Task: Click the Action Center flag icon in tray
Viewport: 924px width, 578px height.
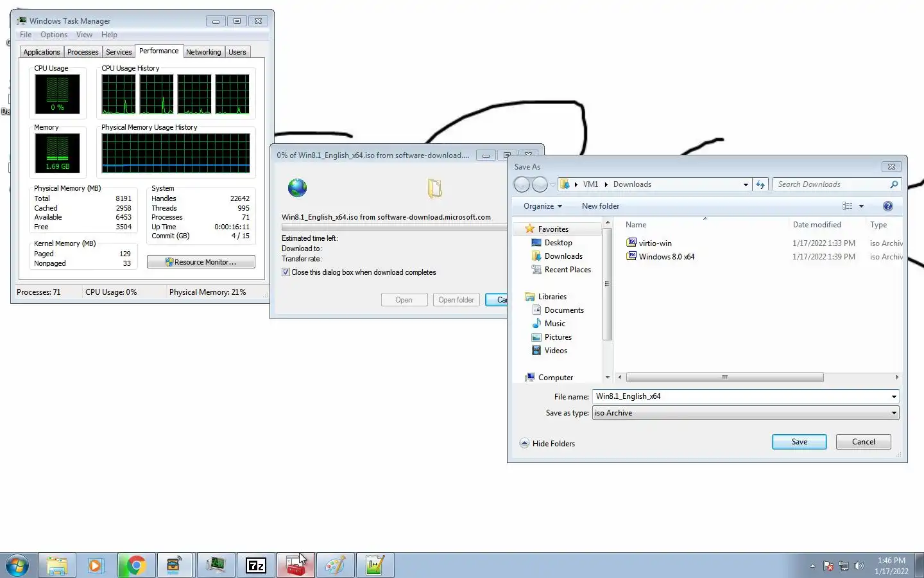Action: pyautogui.click(x=828, y=566)
